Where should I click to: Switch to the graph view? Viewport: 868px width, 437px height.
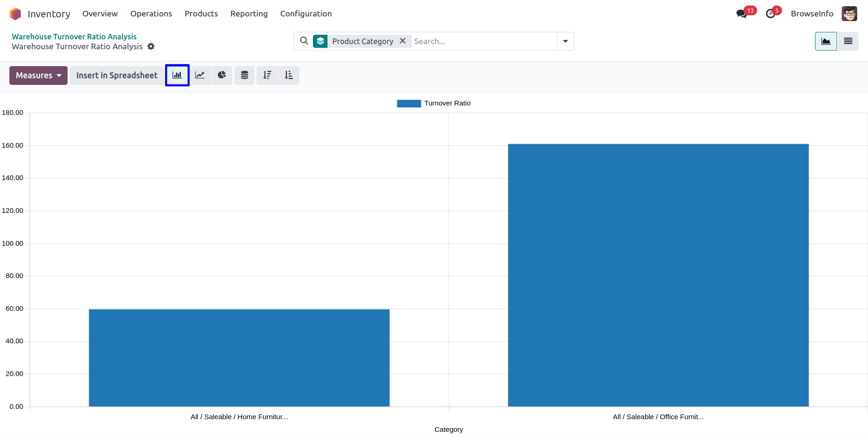pyautogui.click(x=826, y=41)
